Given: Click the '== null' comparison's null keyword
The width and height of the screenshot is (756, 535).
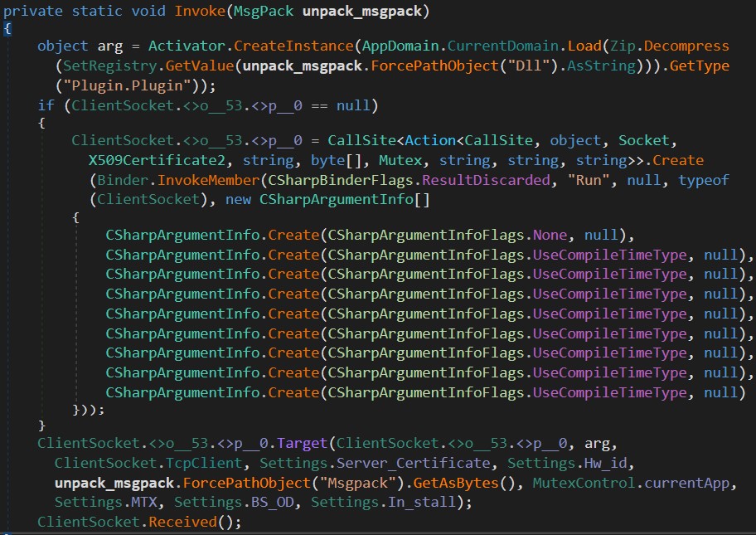Looking at the screenshot, I should pyautogui.click(x=353, y=105).
